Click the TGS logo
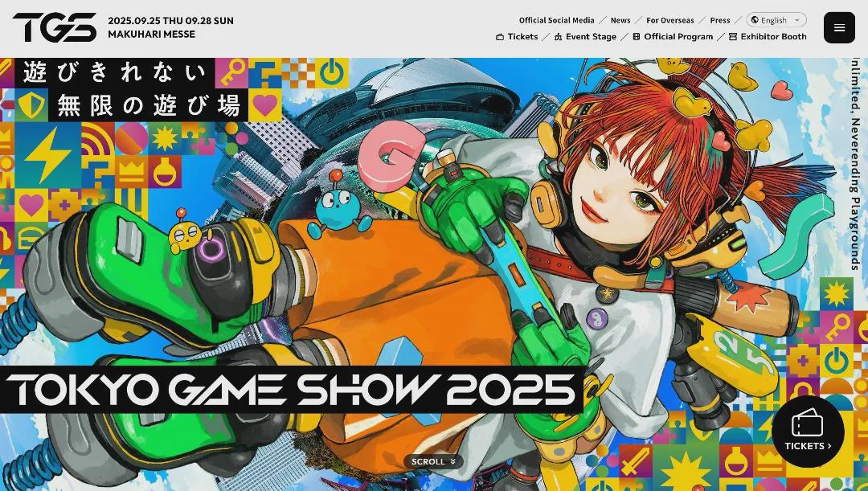Image resolution: width=868 pixels, height=491 pixels. coord(54,27)
